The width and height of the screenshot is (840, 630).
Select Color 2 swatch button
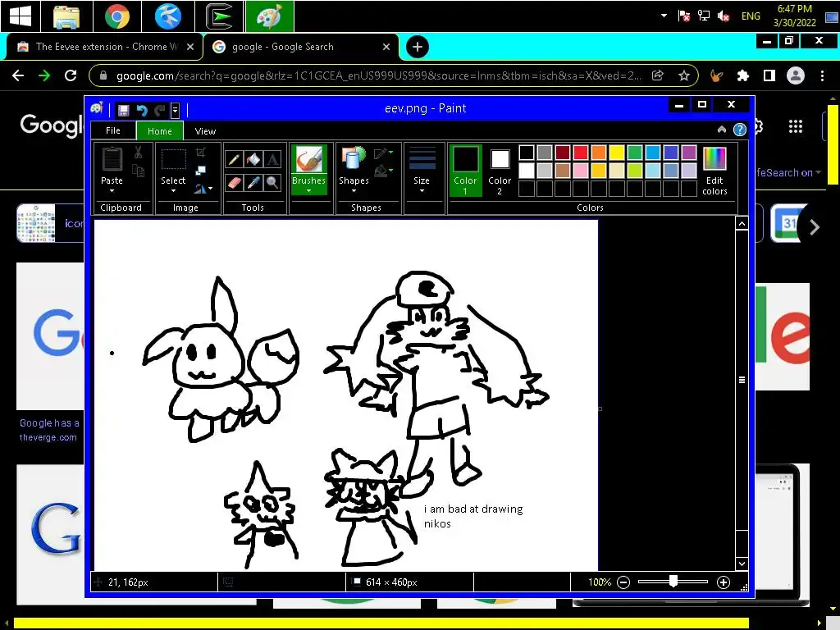click(x=500, y=171)
